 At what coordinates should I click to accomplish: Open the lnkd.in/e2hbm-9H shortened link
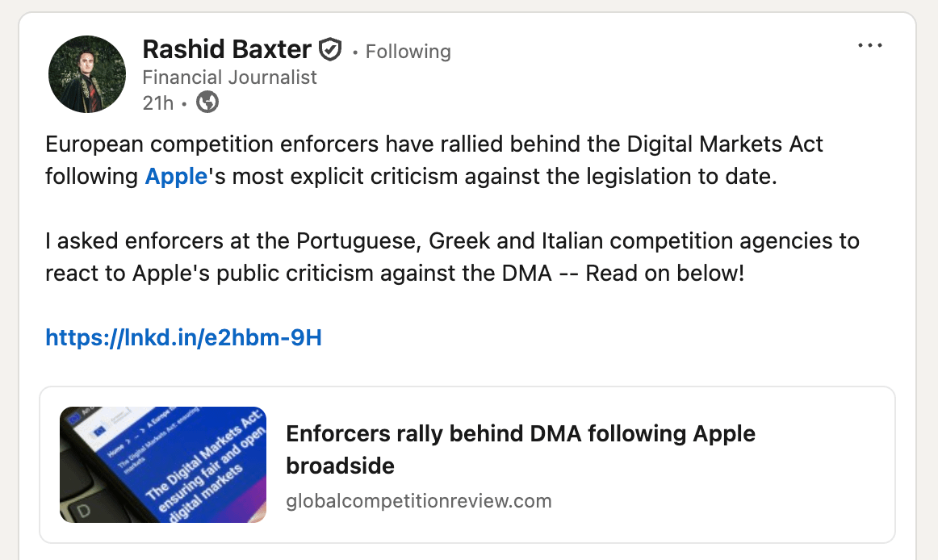pyautogui.click(x=183, y=337)
